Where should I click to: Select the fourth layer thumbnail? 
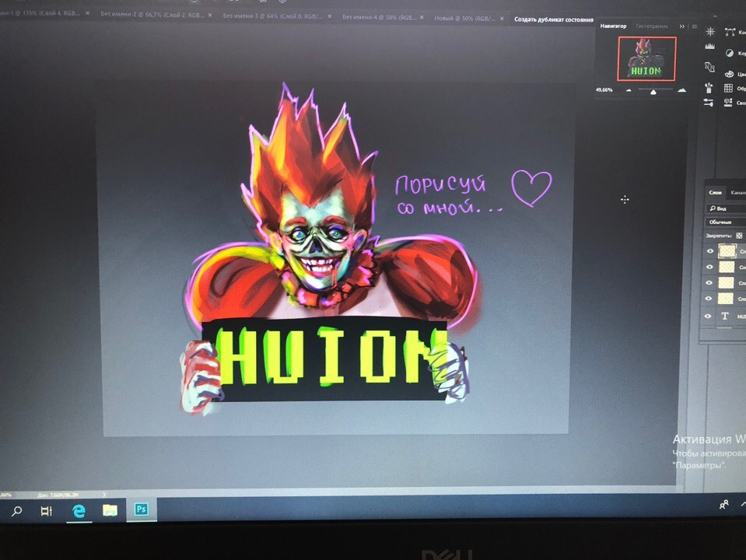pyautogui.click(x=725, y=299)
